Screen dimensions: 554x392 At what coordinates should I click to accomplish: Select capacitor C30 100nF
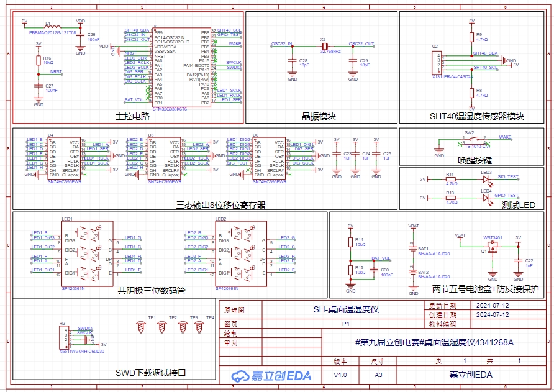pos(374,270)
